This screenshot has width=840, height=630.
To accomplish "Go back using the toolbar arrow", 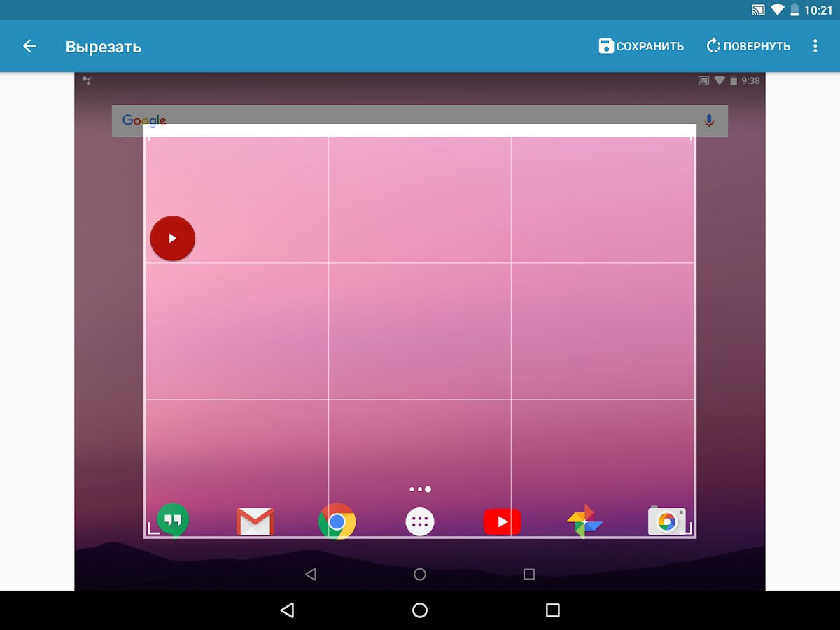I will (x=29, y=46).
